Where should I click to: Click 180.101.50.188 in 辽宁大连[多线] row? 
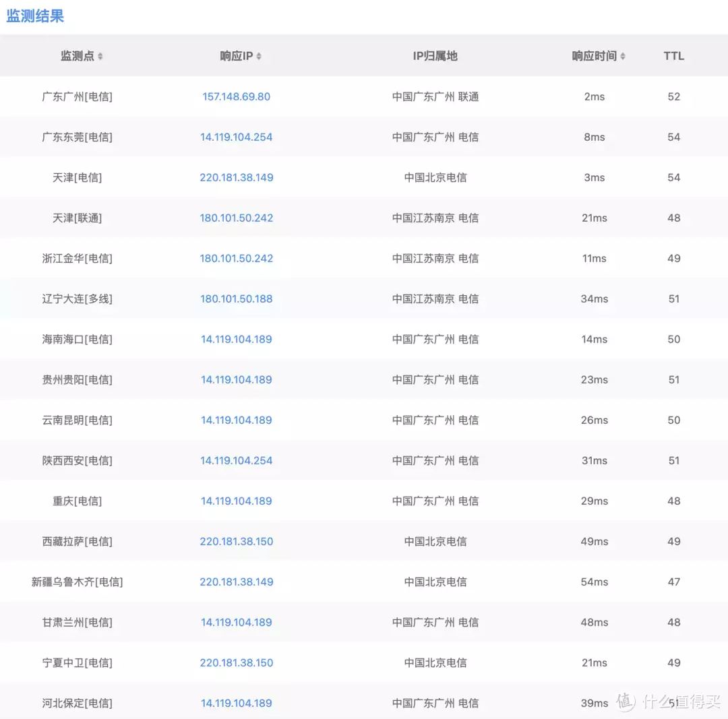(236, 299)
